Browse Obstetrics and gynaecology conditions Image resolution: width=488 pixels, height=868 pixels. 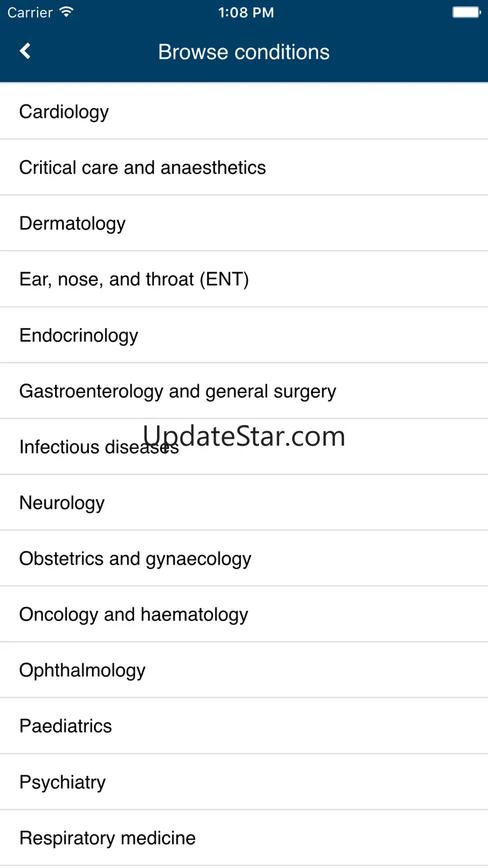135,558
